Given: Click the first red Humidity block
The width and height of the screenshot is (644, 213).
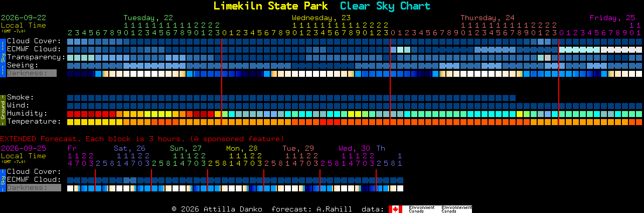Looking at the screenshot, I should tap(70, 114).
